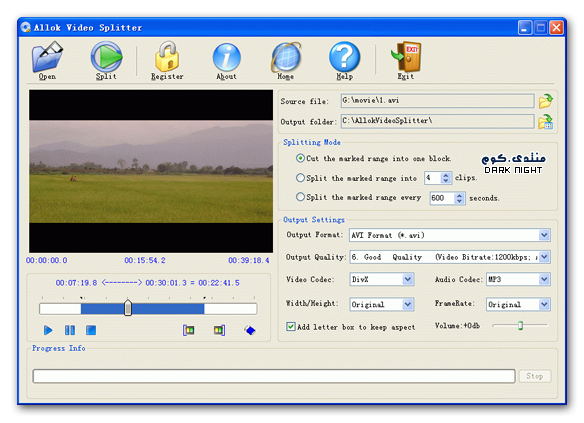Click the timeline seek slider thumb

(128, 308)
